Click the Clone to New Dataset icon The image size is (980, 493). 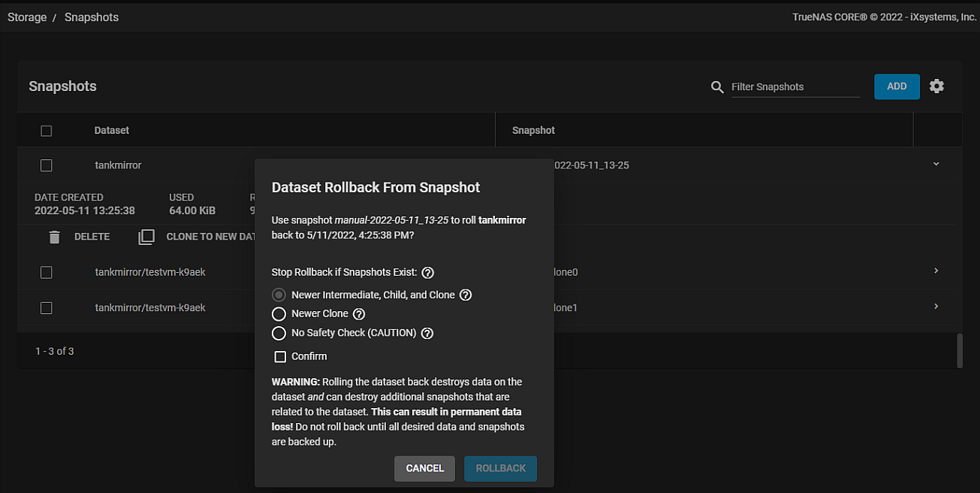click(146, 236)
